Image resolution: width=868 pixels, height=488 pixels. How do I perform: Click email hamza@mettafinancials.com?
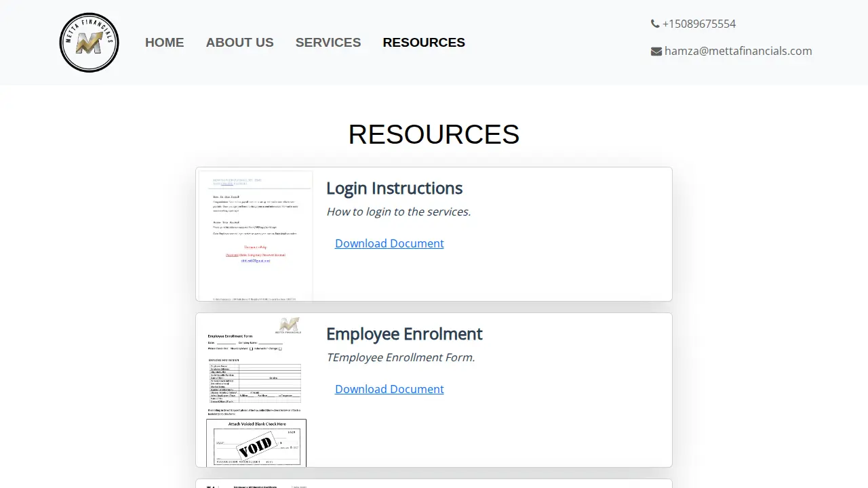pyautogui.click(x=738, y=51)
